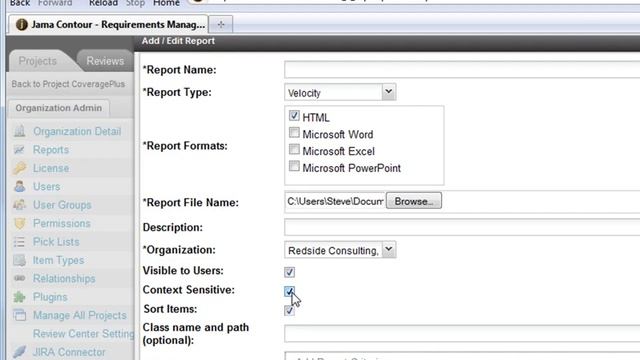This screenshot has width=640, height=360.
Task: Open the User Groups link
Action: point(62,205)
